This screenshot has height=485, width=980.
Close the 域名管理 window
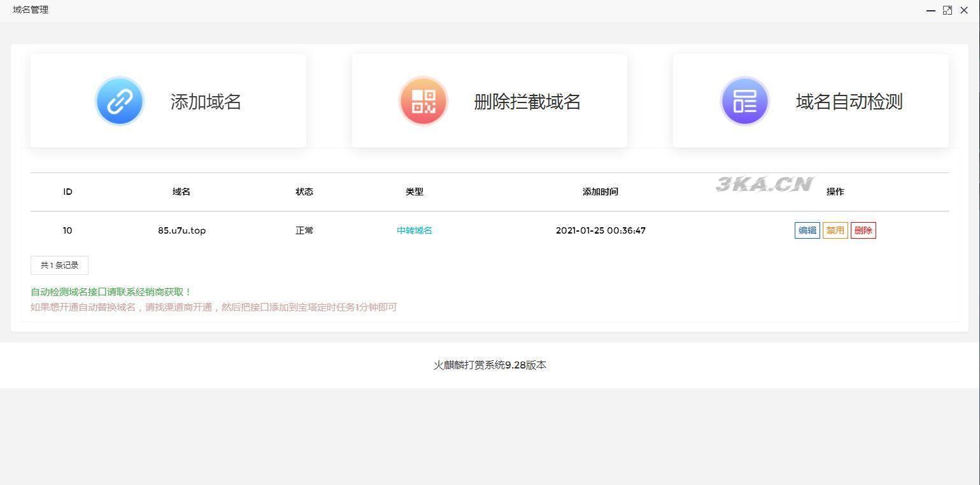click(964, 10)
